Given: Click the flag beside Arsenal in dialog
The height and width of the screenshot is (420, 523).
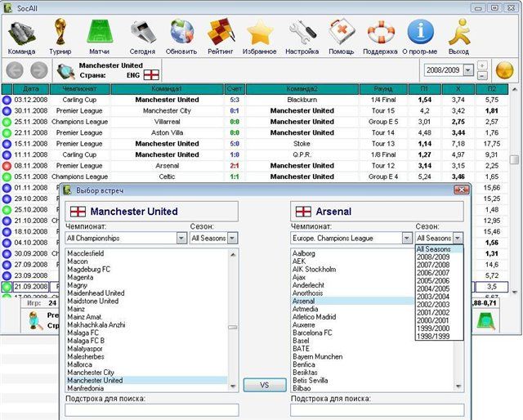Looking at the screenshot, I should (x=303, y=212).
